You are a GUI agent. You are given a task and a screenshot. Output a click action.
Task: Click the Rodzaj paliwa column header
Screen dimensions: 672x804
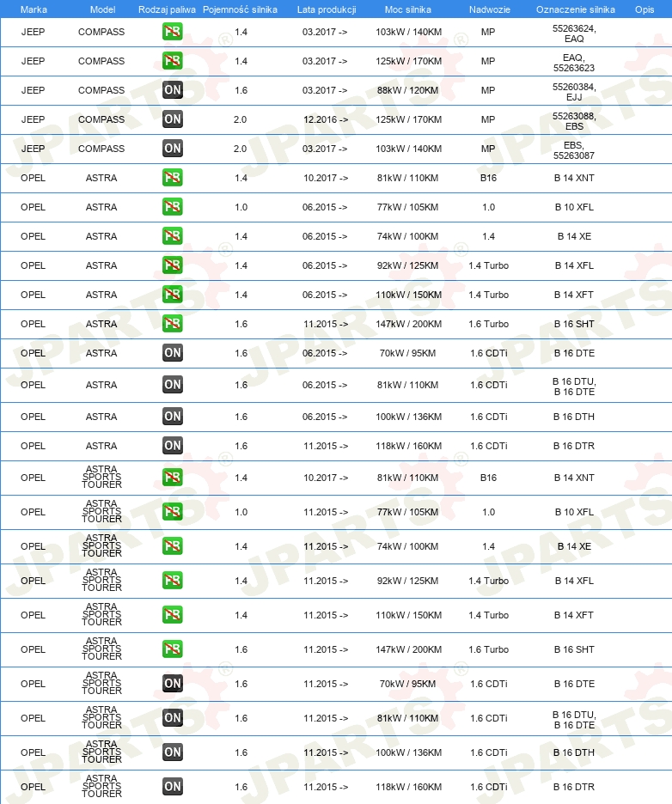[x=167, y=9]
